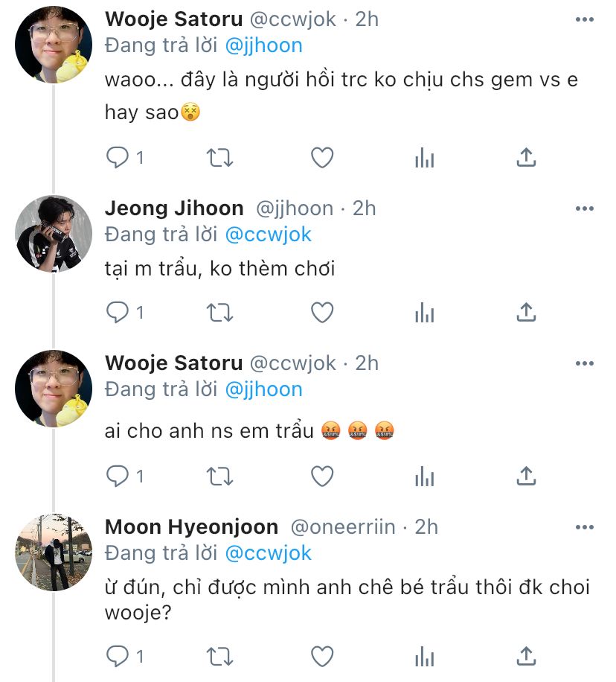
Task: Reply to Jeong Jihoon's tweet
Action: click(x=118, y=313)
